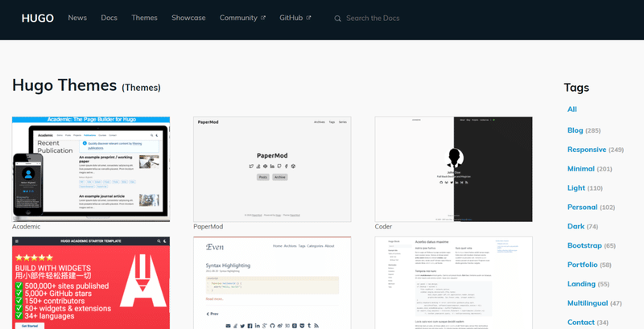644x329 pixels.
Task: Filter themes by Personal tag
Action: point(582,208)
